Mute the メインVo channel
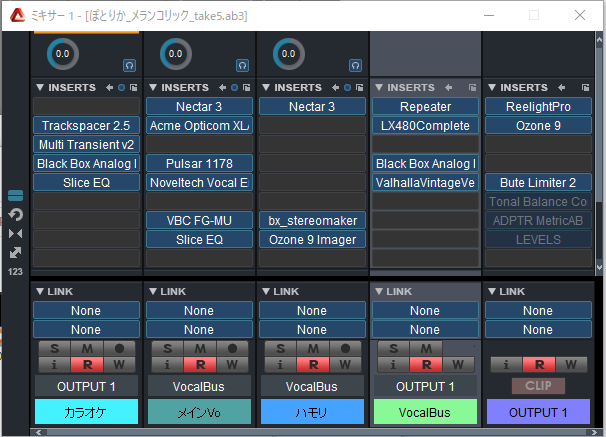This screenshot has height=437, width=606. (200, 349)
